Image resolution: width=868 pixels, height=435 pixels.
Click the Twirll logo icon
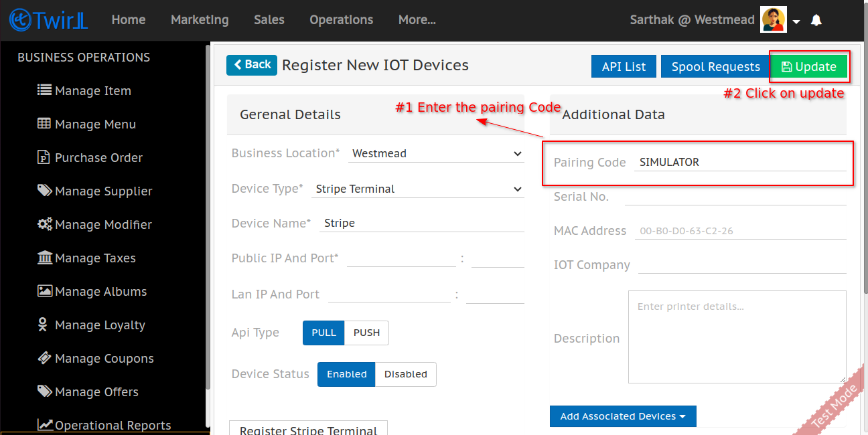pyautogui.click(x=20, y=20)
